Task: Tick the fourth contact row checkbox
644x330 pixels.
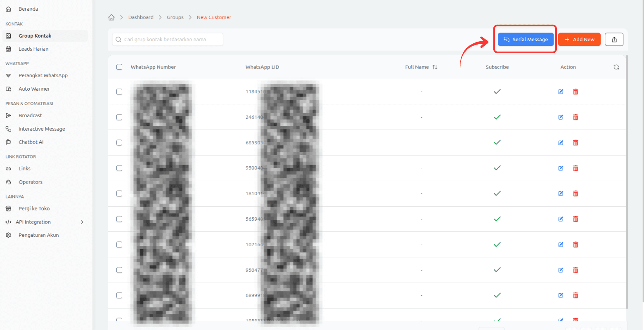Action: coord(119,168)
